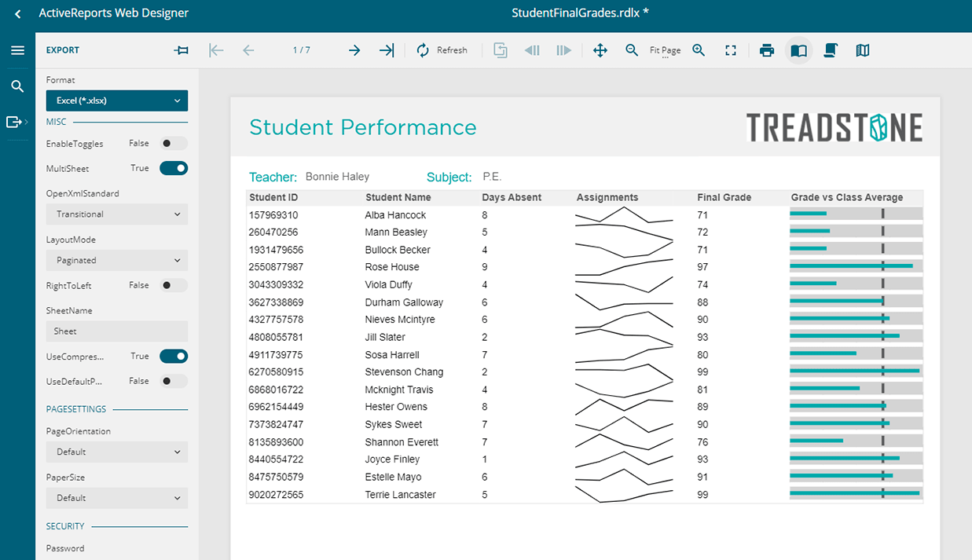Toggle fullscreen mode
The image size is (972, 560).
731,50
